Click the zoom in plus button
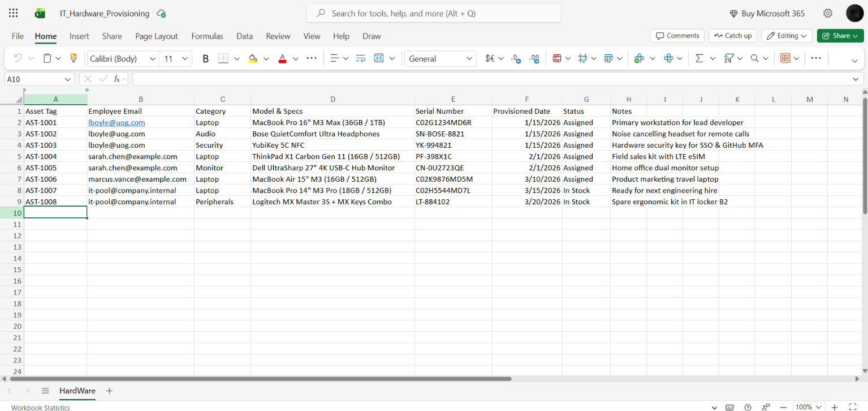 (x=835, y=407)
